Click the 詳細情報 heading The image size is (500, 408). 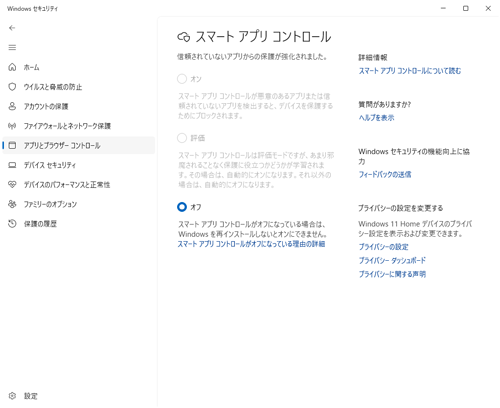[373, 58]
